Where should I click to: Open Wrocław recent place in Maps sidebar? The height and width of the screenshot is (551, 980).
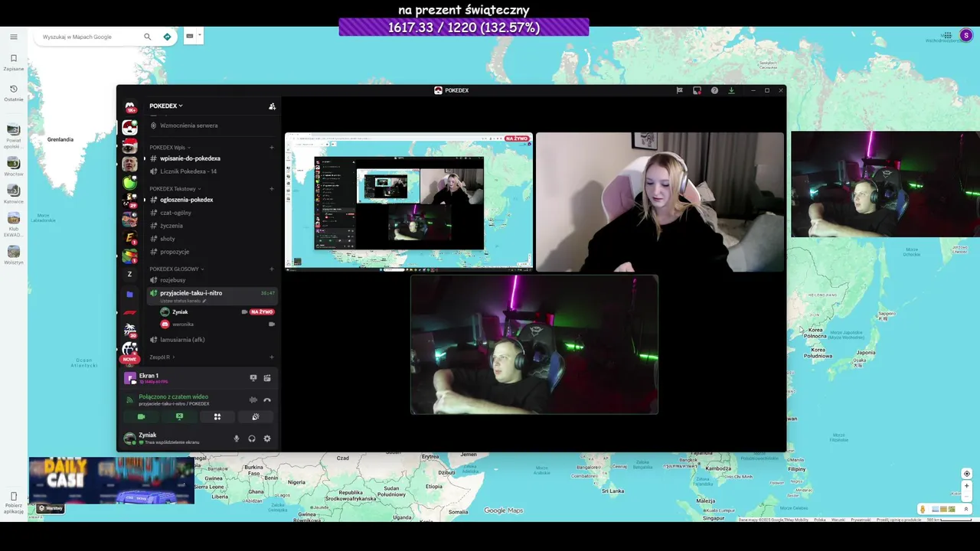(x=14, y=166)
